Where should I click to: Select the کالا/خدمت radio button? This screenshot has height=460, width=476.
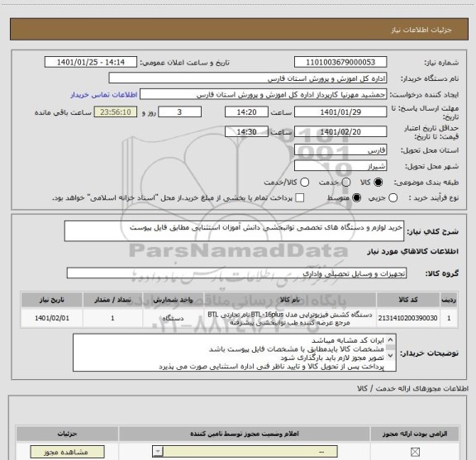point(304,183)
